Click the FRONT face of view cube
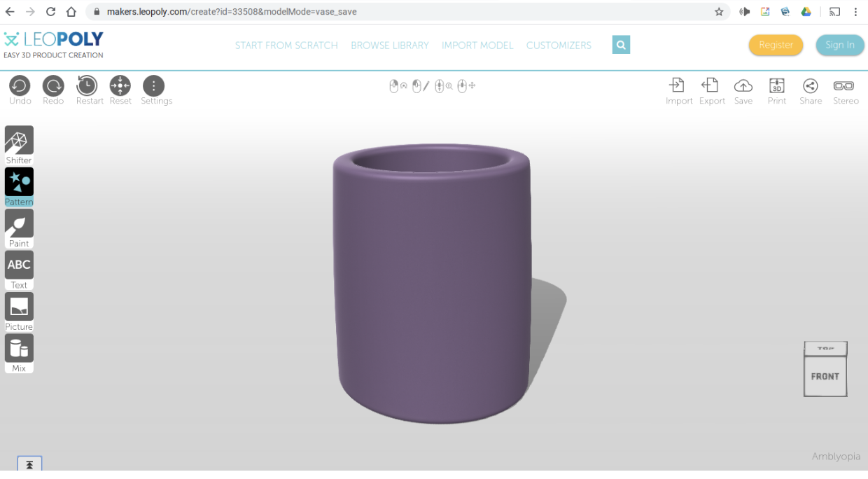This screenshot has height=479, width=868. point(825,376)
